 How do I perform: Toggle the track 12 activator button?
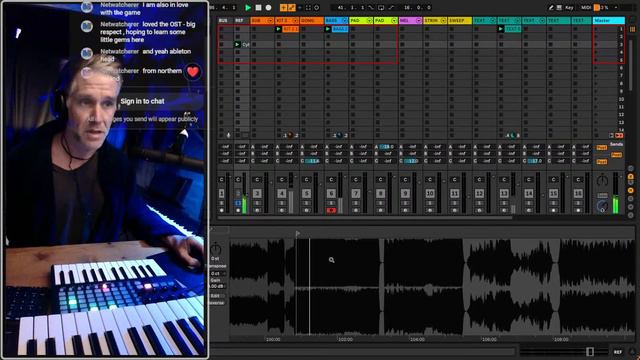click(x=480, y=193)
